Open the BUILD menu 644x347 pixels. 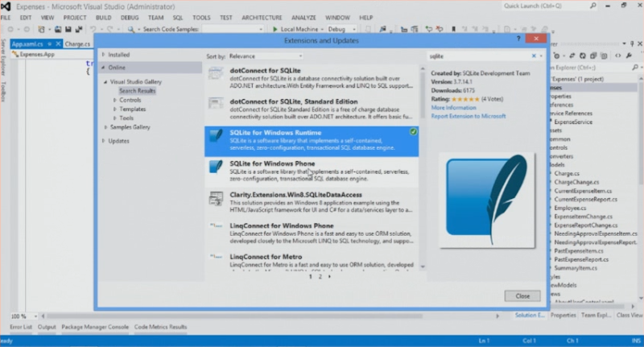(104, 18)
